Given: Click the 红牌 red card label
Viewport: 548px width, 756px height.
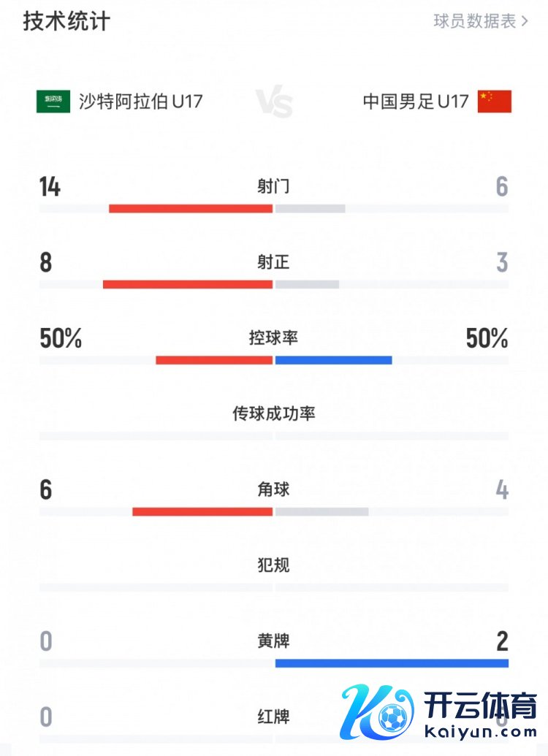Looking at the screenshot, I should [274, 717].
